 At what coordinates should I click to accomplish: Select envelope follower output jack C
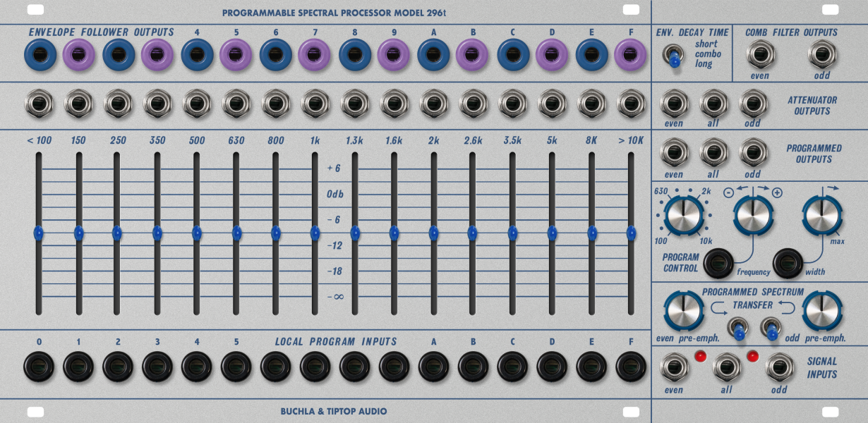click(513, 55)
